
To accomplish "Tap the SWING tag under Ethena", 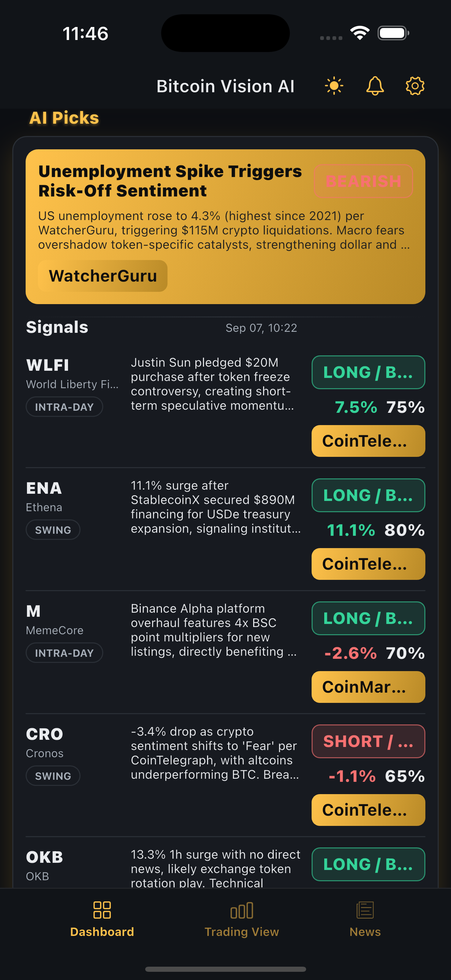I will click(53, 530).
